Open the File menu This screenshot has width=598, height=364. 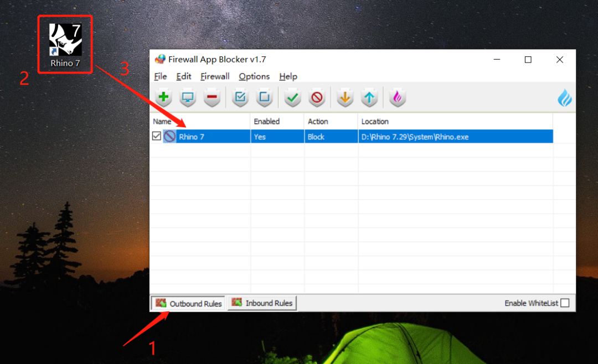(x=160, y=76)
